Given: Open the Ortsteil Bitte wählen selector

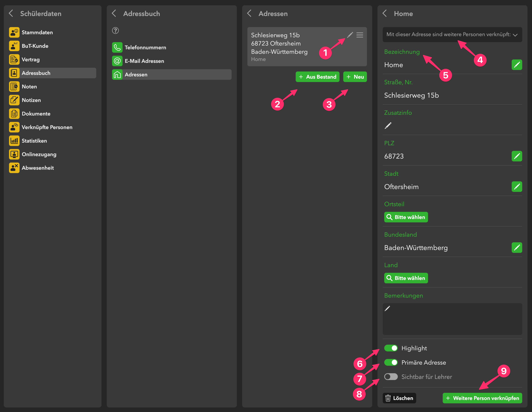Looking at the screenshot, I should pyautogui.click(x=406, y=217).
